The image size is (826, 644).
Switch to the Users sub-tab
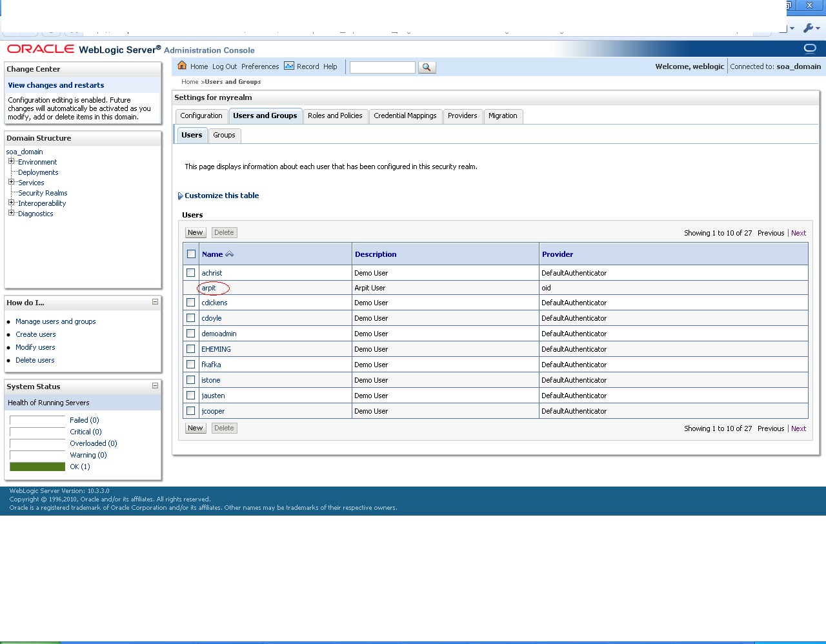tap(192, 136)
